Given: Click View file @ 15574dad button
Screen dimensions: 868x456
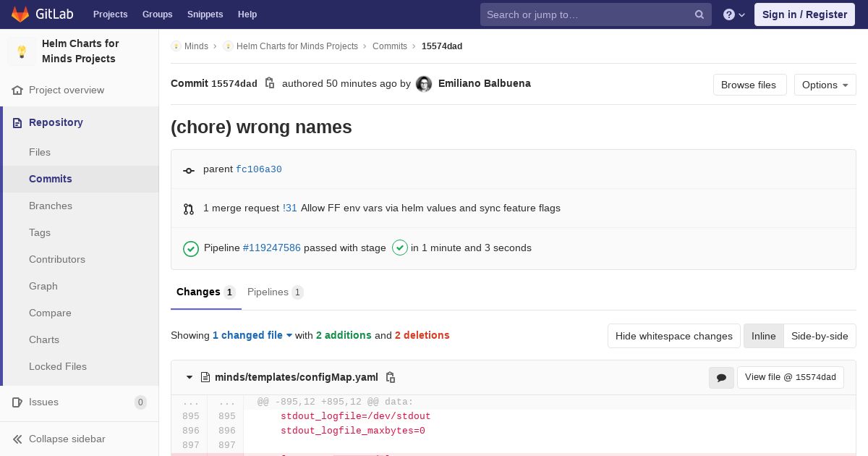Looking at the screenshot, I should tap(790, 377).
